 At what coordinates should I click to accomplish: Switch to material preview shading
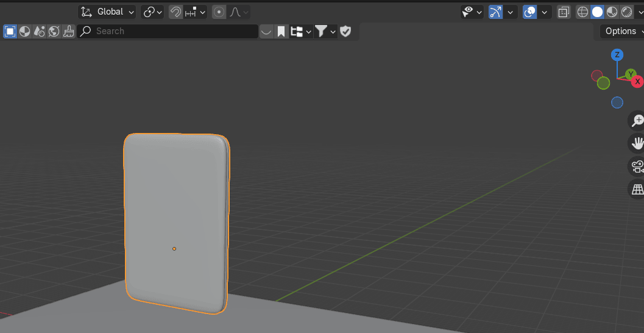pos(612,12)
